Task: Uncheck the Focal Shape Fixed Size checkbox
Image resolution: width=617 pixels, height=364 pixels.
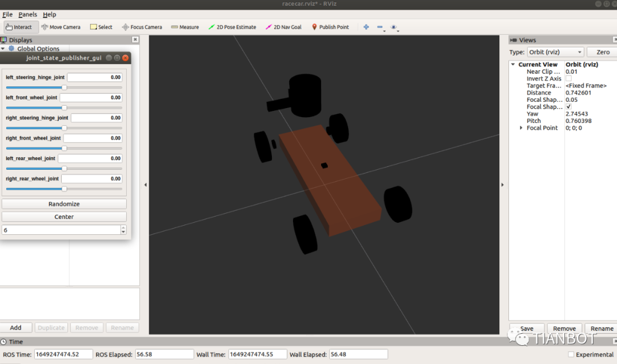Action: coord(568,107)
